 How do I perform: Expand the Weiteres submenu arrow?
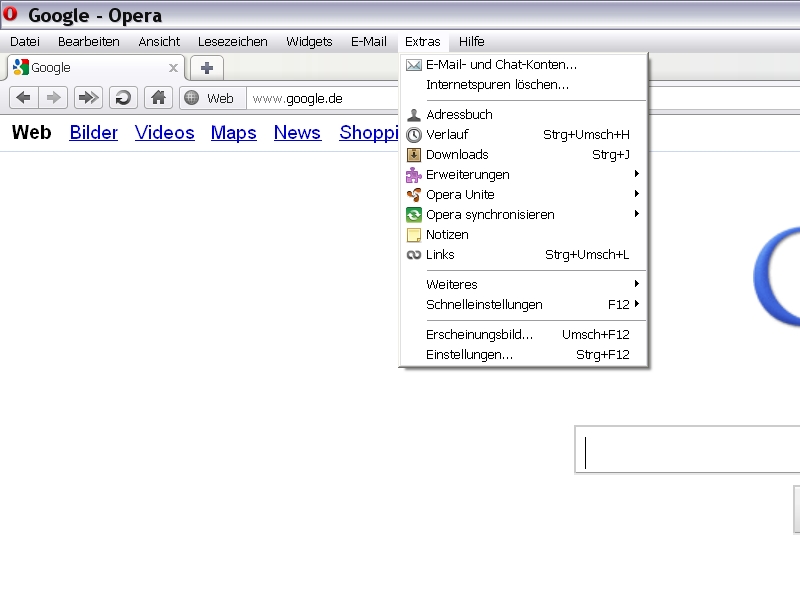[x=637, y=284]
